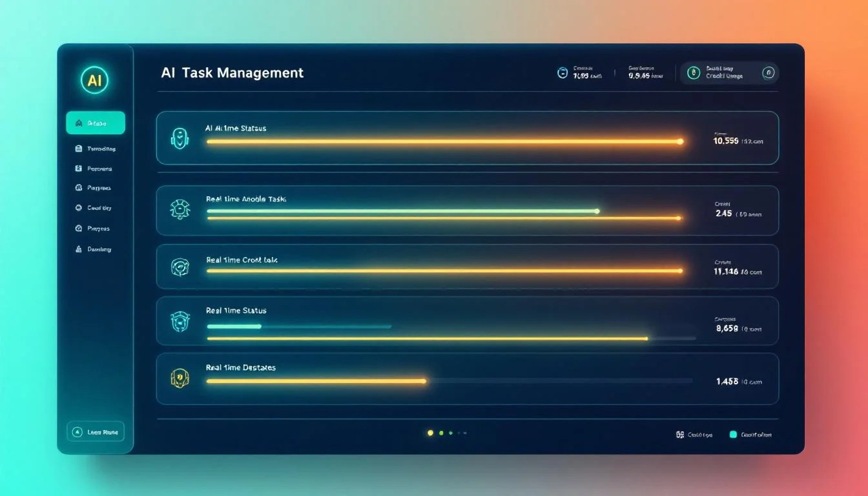The image size is (868, 496).
Task: Open the Dashboard item at the sidebar bottom
Action: point(96,249)
